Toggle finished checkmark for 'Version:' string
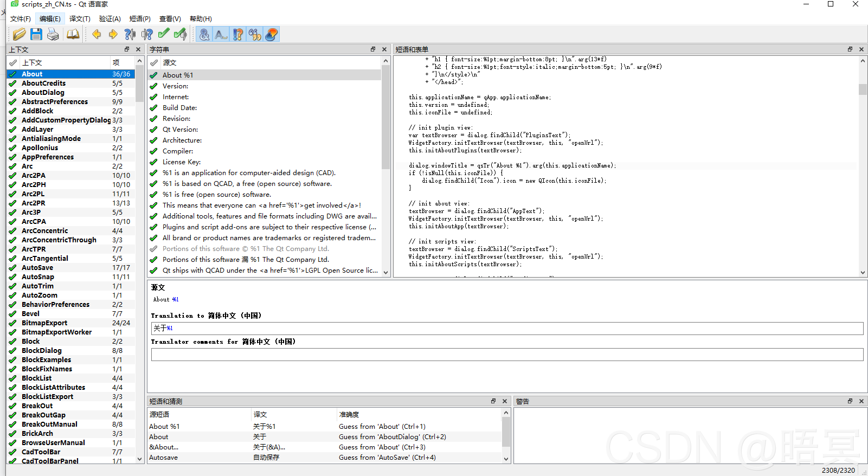The image size is (868, 476). click(x=154, y=86)
